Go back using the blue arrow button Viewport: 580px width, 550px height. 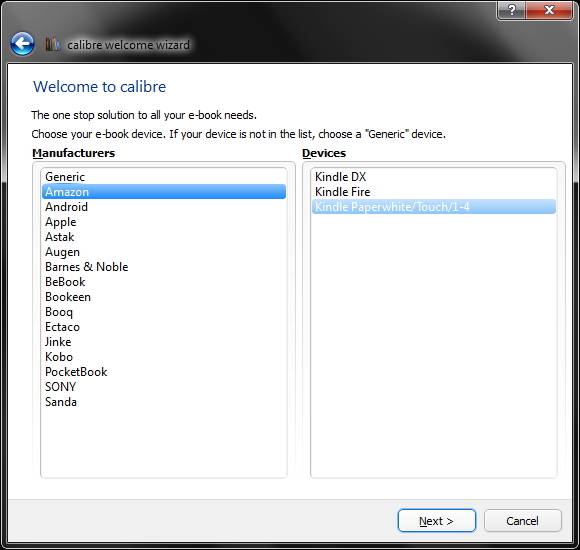22,44
